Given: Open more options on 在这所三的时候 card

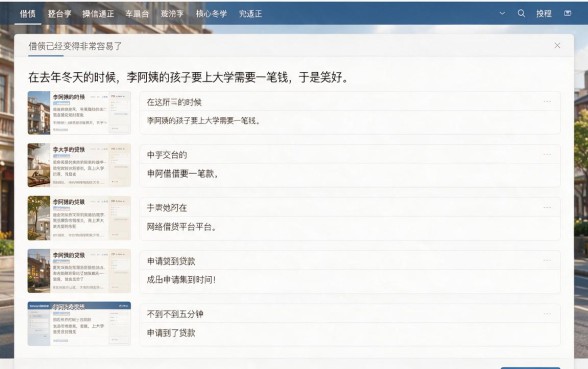Looking at the screenshot, I should (547, 102).
